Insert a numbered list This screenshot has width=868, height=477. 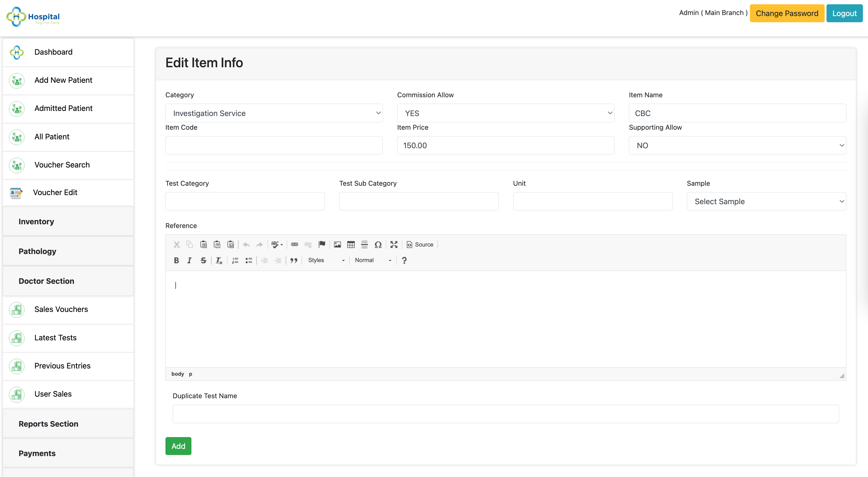click(x=235, y=260)
